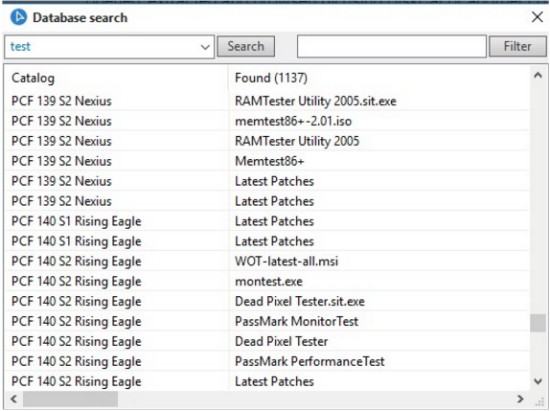The image size is (550, 411).
Task: Click the horizontal scrollbar thumb
Action: point(71,399)
